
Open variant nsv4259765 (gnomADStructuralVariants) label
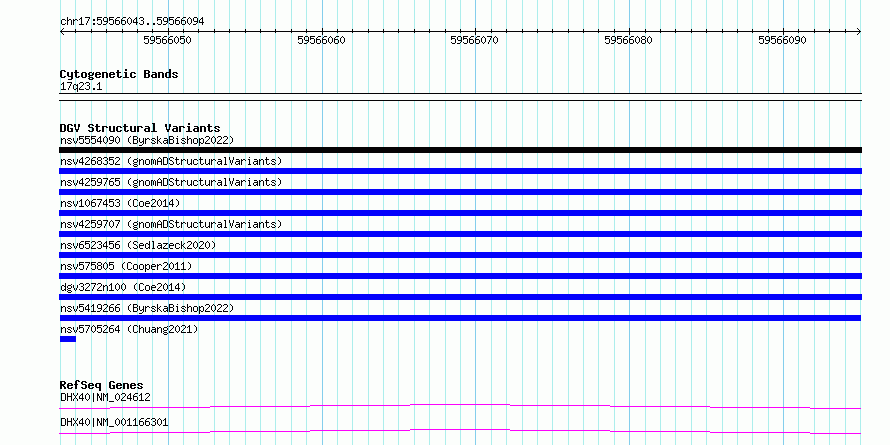tap(171, 182)
